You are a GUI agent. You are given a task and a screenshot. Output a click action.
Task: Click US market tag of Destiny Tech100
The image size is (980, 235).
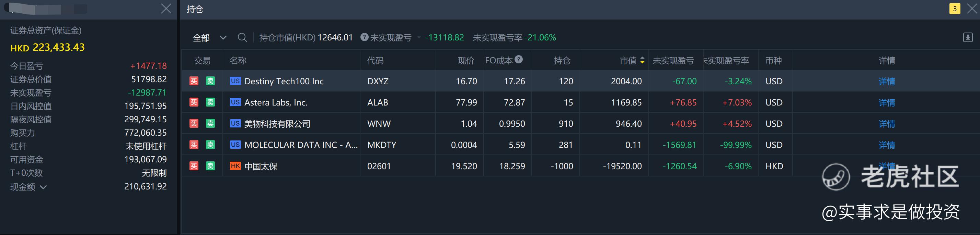click(235, 81)
